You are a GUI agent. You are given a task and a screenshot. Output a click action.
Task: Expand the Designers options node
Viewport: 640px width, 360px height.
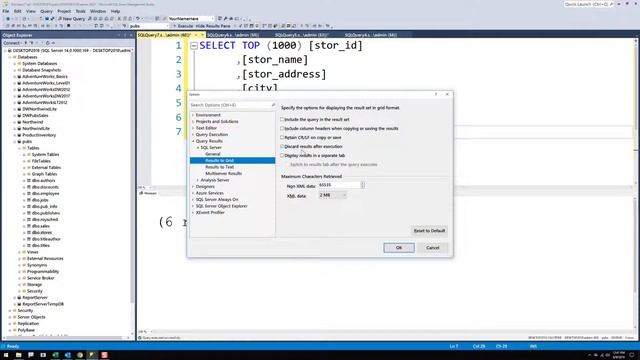193,187
